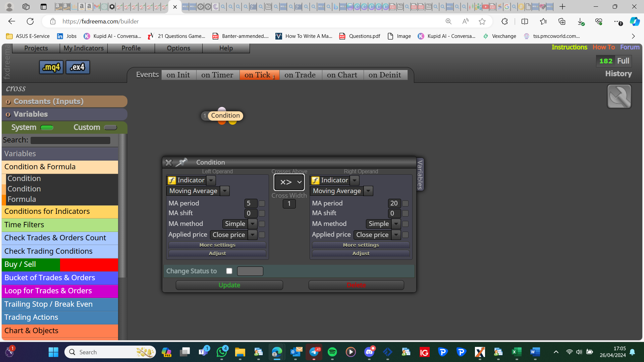Tick left operand MA period checkbox
The width and height of the screenshot is (644, 362).
pyautogui.click(x=262, y=203)
